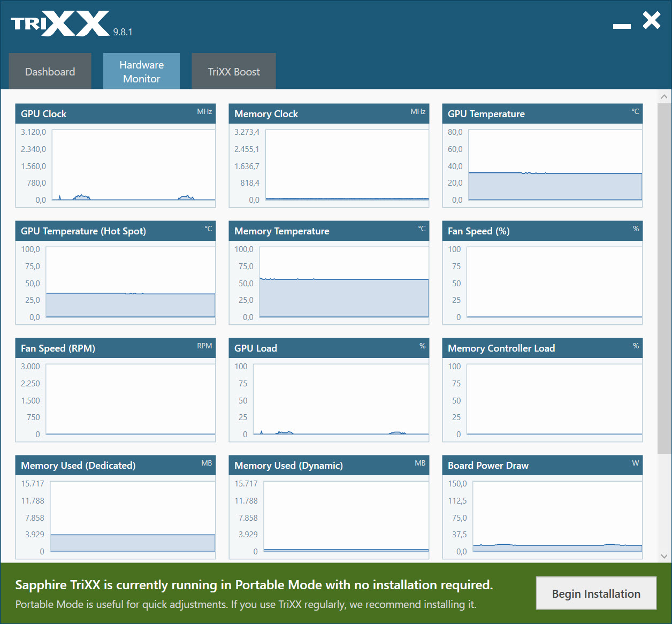Click the GPU Load chart area
The height and width of the screenshot is (624, 672).
pyautogui.click(x=341, y=399)
